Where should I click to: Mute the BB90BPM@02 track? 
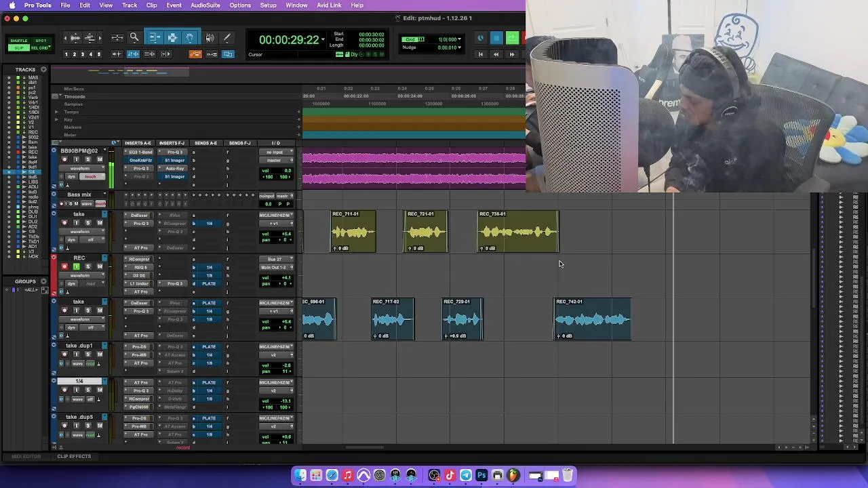coord(100,160)
